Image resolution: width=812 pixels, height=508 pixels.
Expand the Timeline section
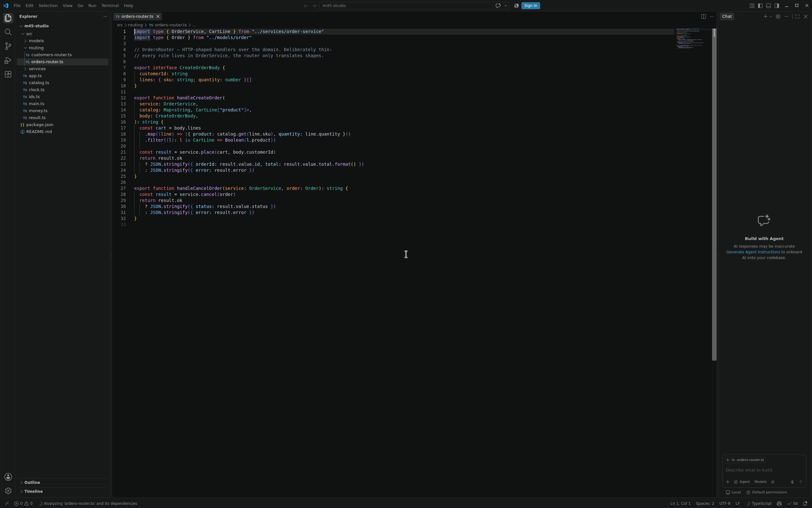(62, 491)
